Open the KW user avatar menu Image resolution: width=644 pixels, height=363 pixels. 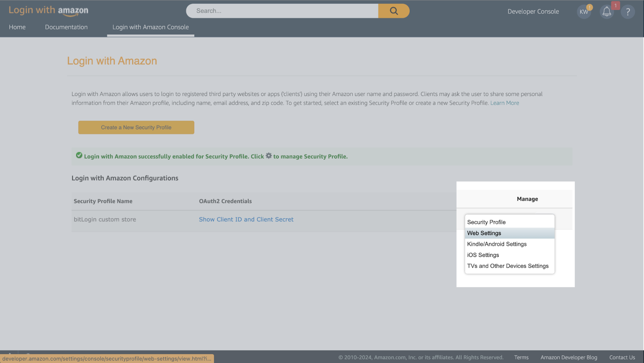click(x=584, y=12)
